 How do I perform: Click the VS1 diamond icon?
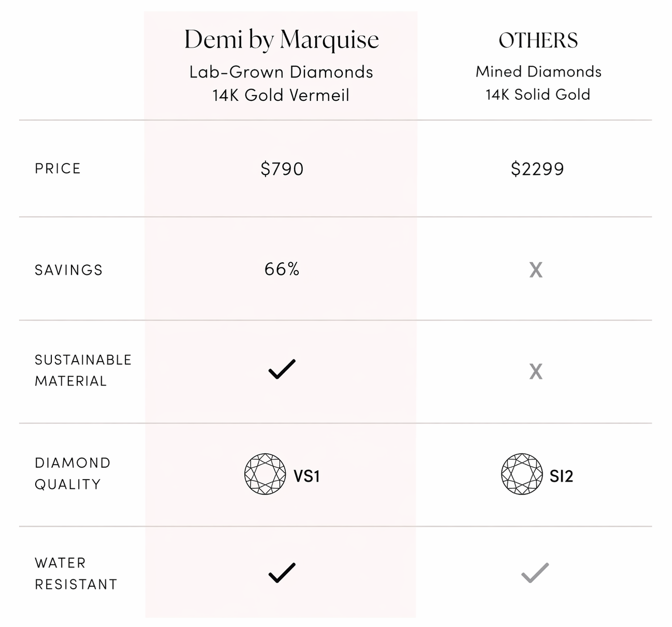point(265,474)
